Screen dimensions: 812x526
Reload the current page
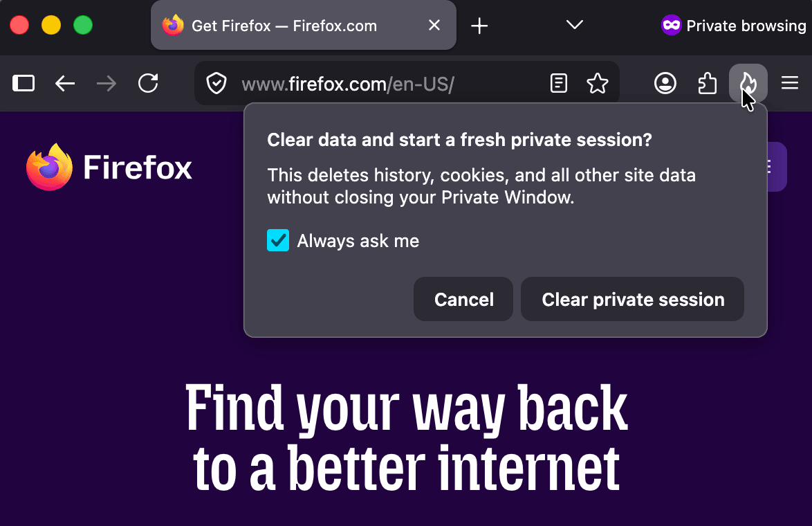[148, 83]
